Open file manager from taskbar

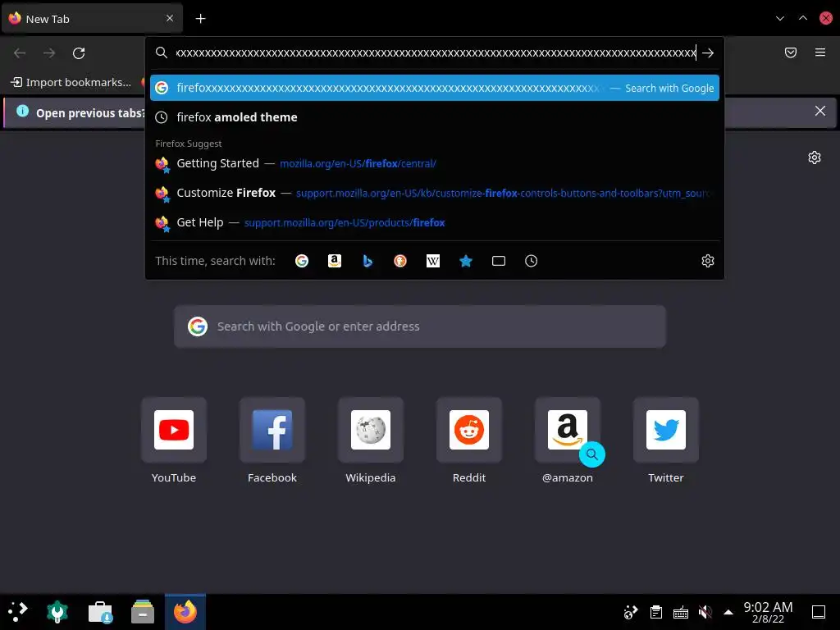tap(143, 612)
